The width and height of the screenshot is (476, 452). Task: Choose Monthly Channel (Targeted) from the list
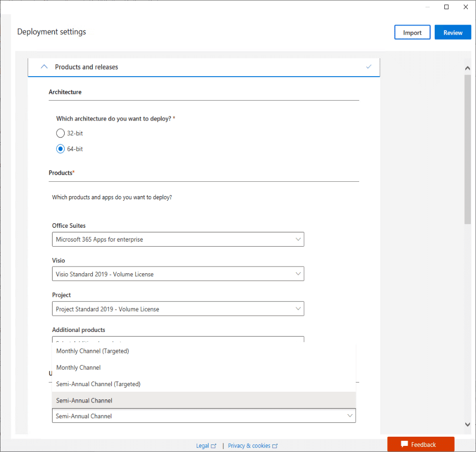92,351
